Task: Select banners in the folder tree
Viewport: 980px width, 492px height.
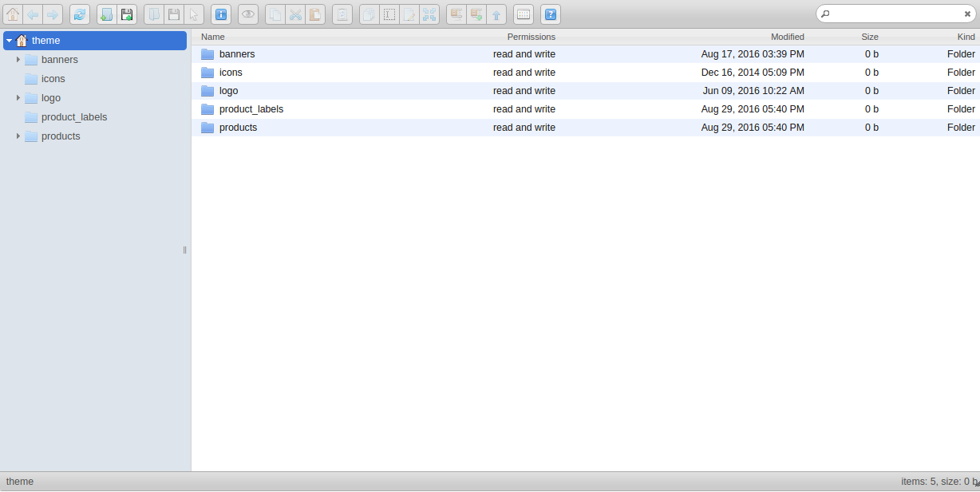Action: 60,60
